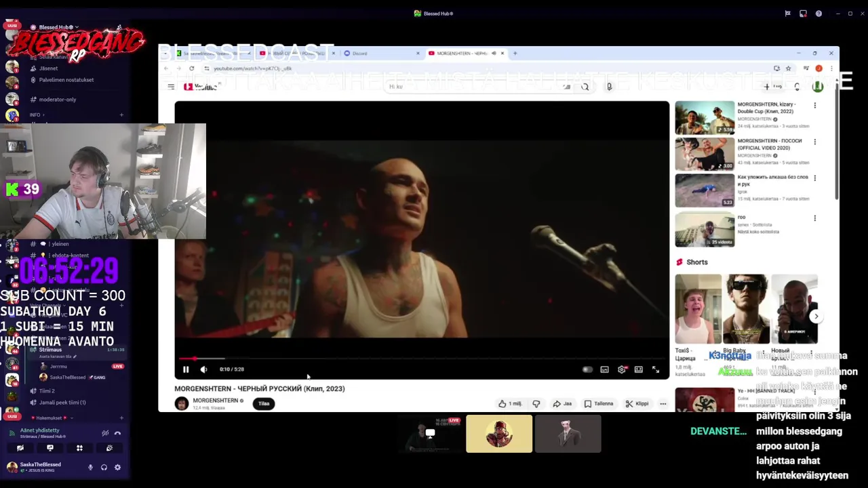Select Jerrrmu in Striimaus channel
868x488 pixels.
click(x=58, y=367)
